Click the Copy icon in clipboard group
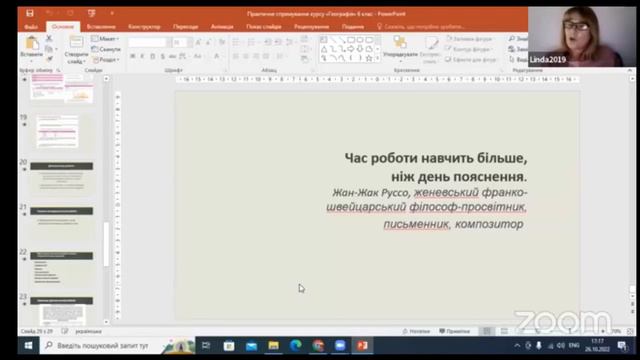The height and width of the screenshot is (360, 640). pos(49,49)
